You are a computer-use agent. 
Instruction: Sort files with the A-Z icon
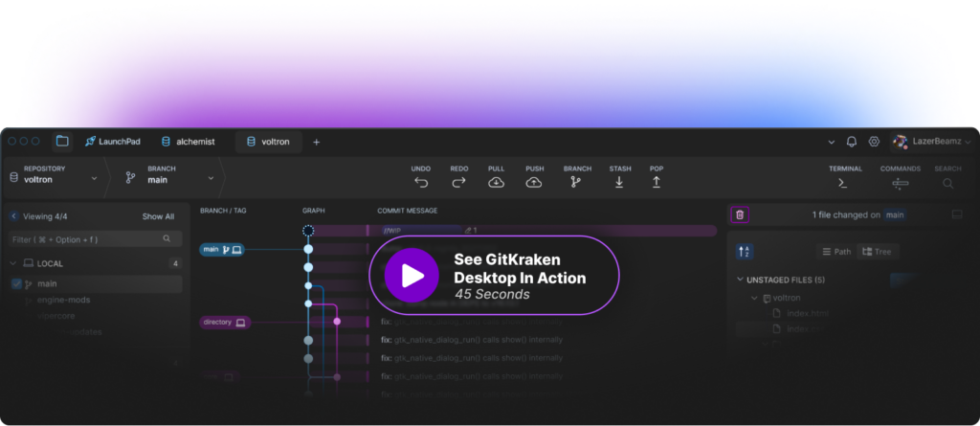745,252
